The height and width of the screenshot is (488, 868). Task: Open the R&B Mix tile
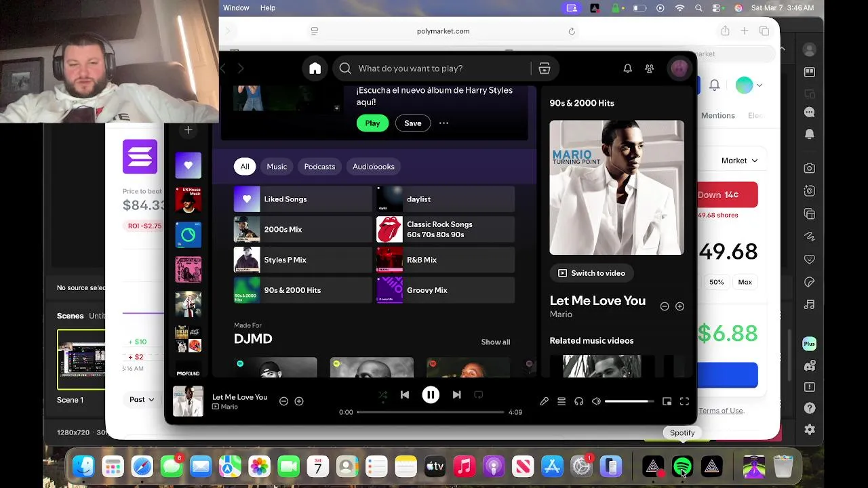(x=446, y=260)
